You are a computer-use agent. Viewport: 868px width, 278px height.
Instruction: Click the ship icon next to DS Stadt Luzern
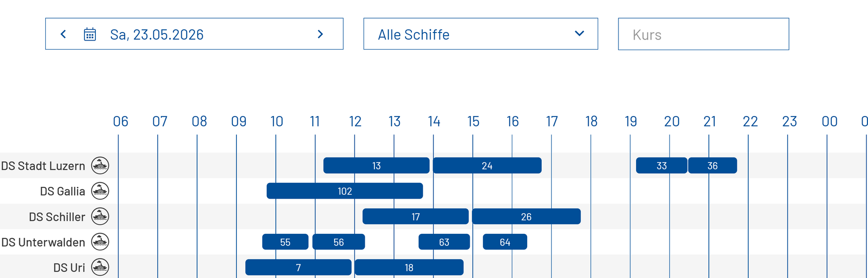pyautogui.click(x=100, y=166)
